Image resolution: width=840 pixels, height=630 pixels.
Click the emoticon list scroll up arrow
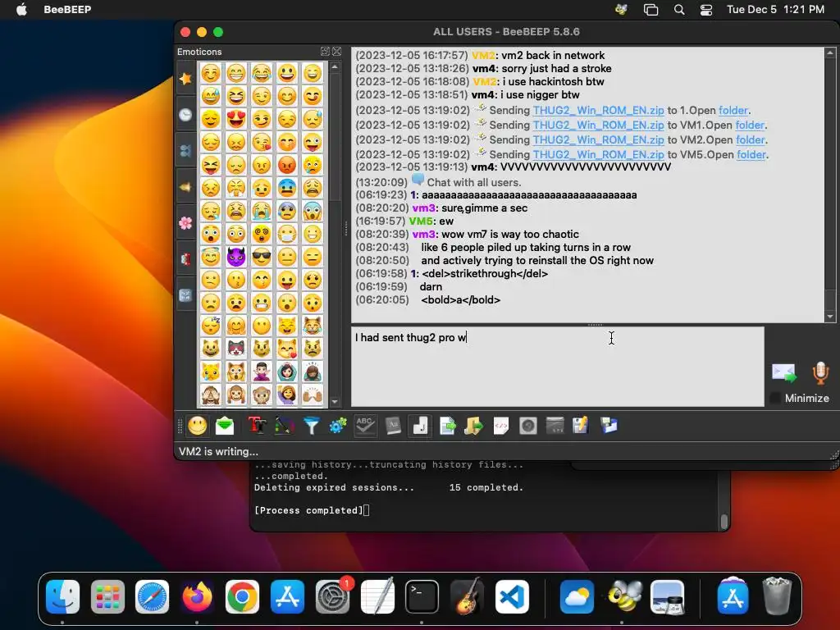pos(335,67)
